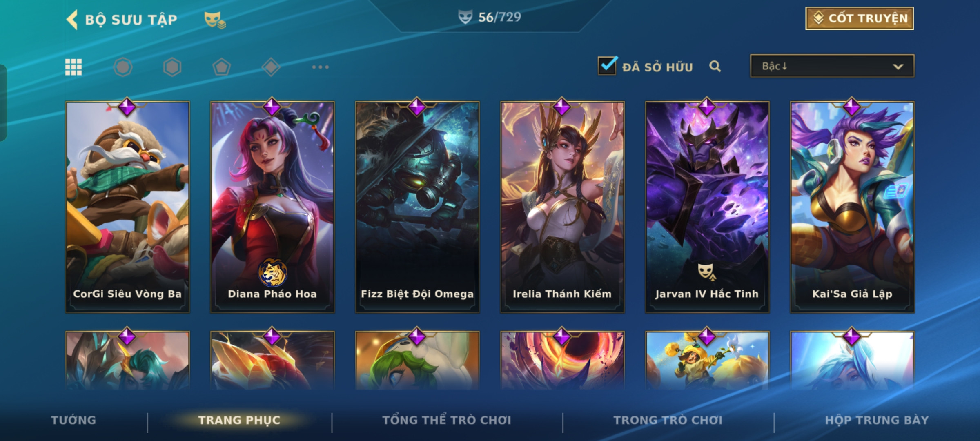980x441 pixels.
Task: Open the Hộp Trưng Bày tab
Action: (877, 420)
